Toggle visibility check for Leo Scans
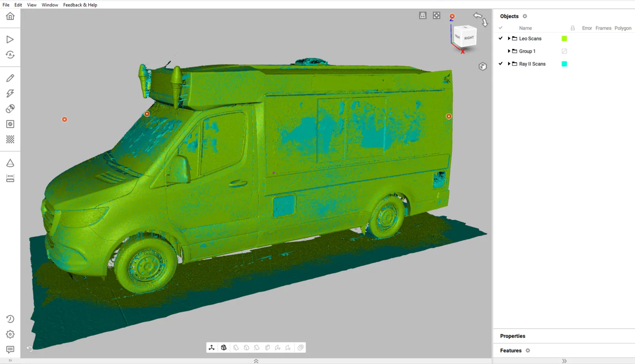635x364 pixels. tap(500, 39)
